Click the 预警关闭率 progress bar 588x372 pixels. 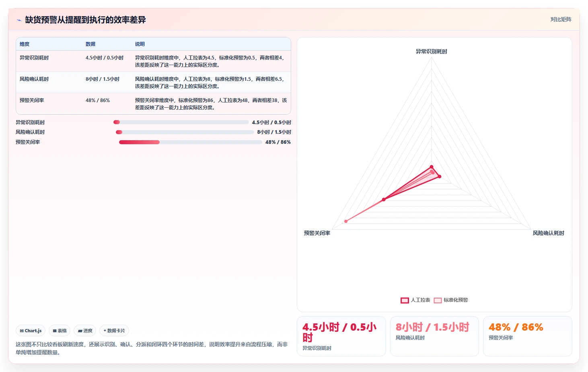pos(191,142)
